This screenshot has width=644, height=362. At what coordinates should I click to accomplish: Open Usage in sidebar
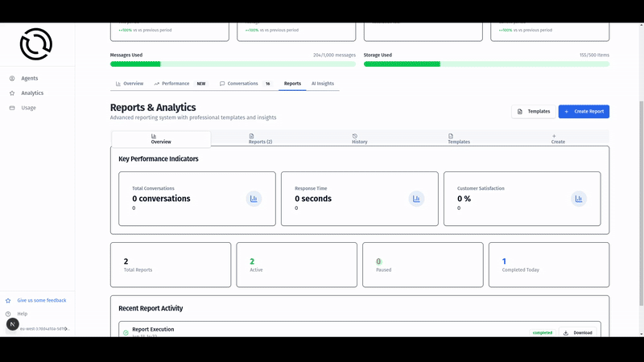point(29,108)
